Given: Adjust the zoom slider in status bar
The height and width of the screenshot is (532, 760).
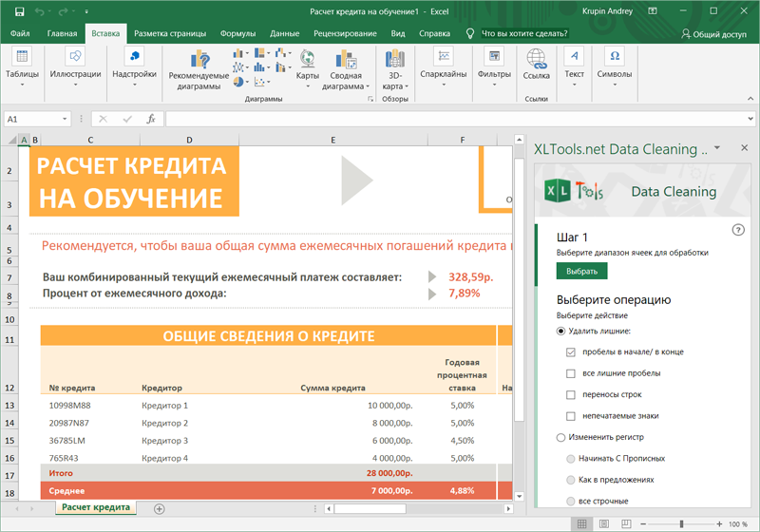Looking at the screenshot, I should tap(681, 524).
